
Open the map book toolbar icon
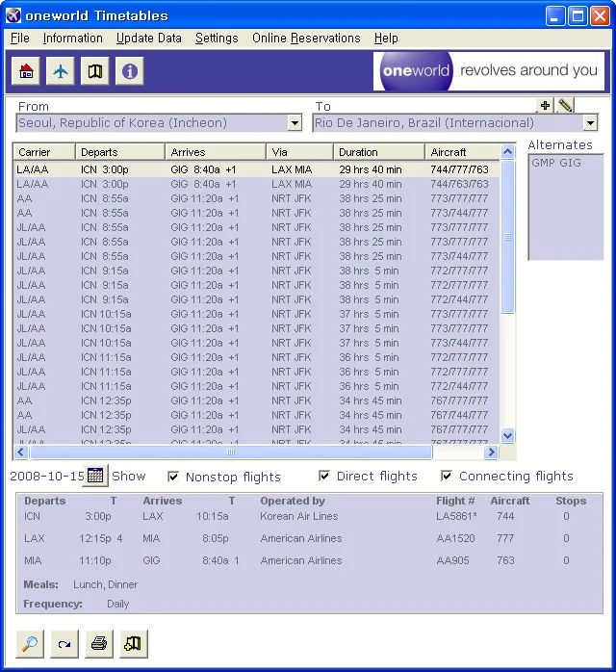[x=94, y=71]
